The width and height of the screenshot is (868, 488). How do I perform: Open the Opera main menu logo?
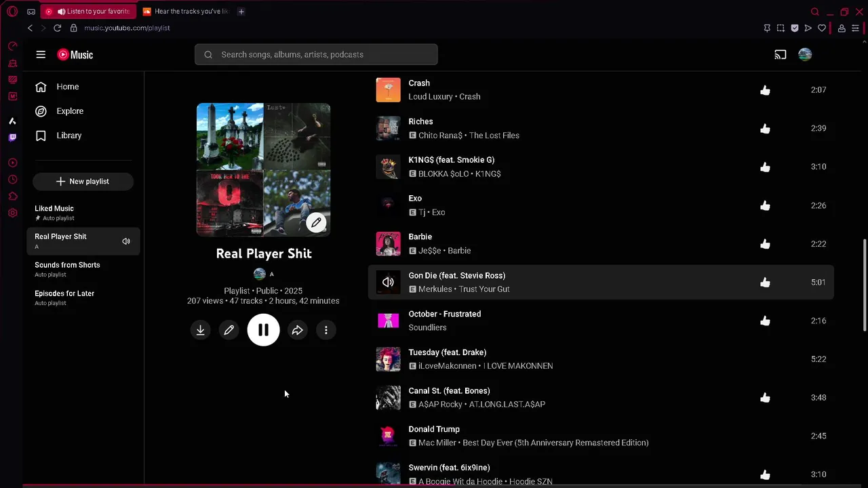coord(12,12)
